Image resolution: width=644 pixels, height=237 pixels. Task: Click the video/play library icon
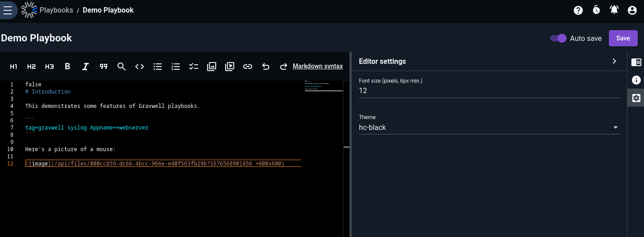pyautogui.click(x=230, y=67)
